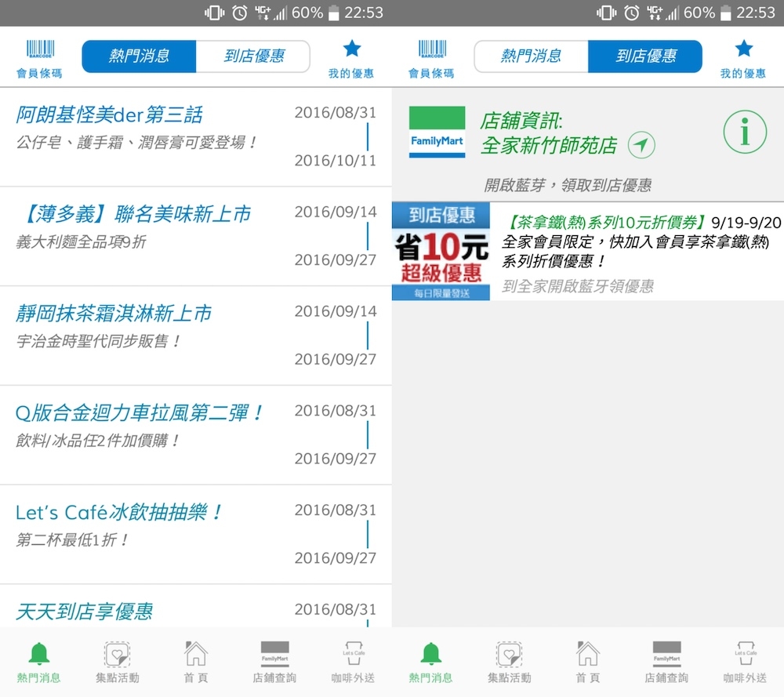Tap 熱門消息 bell icon in right bottom bar
Screen dimensions: 784x697
tap(431, 654)
